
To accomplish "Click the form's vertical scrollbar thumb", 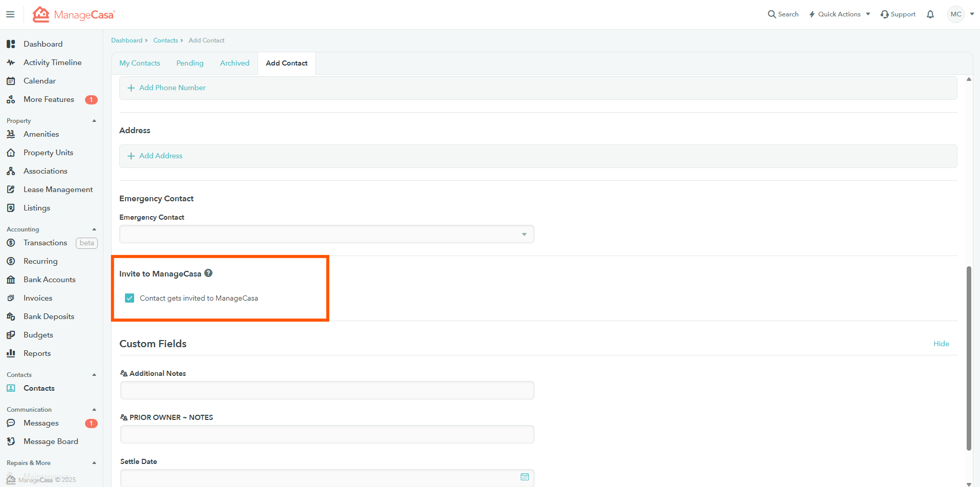I will coord(969,358).
